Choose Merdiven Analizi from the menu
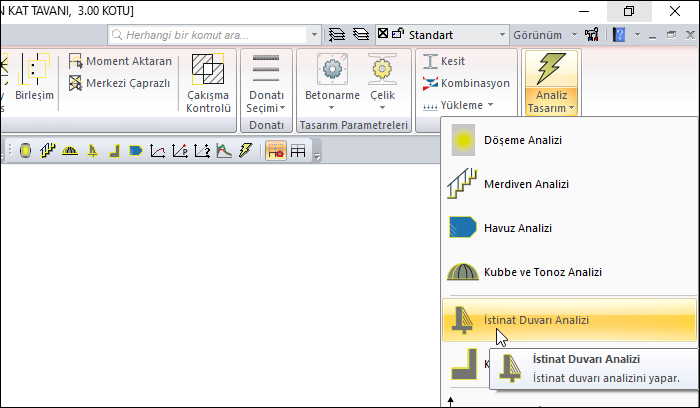This screenshot has height=408, width=700. click(569, 184)
